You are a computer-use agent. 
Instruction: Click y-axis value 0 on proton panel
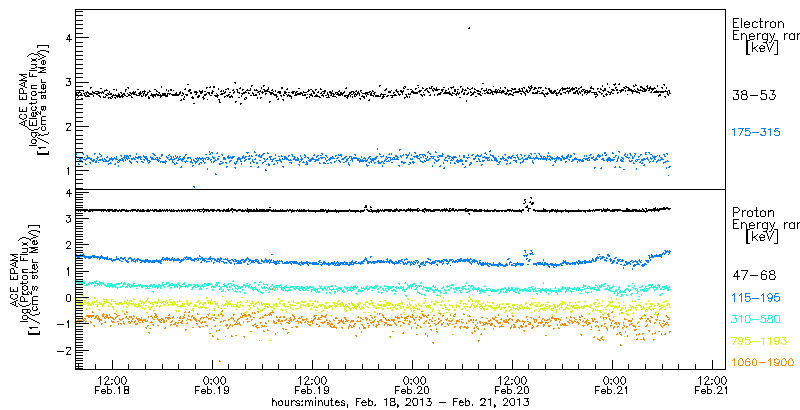coord(68,297)
